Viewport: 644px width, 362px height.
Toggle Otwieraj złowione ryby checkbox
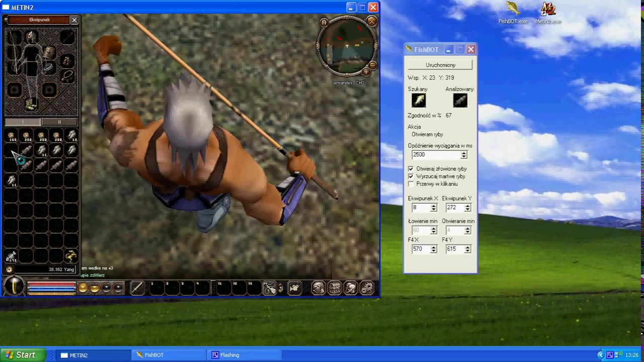[x=411, y=169]
